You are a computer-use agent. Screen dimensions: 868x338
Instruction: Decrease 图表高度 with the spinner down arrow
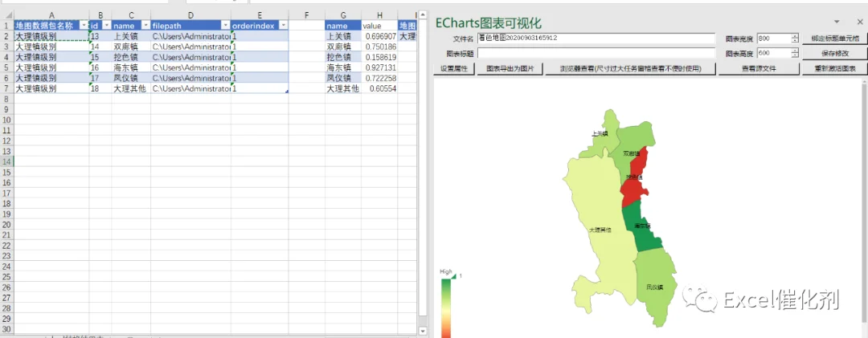(796, 56)
